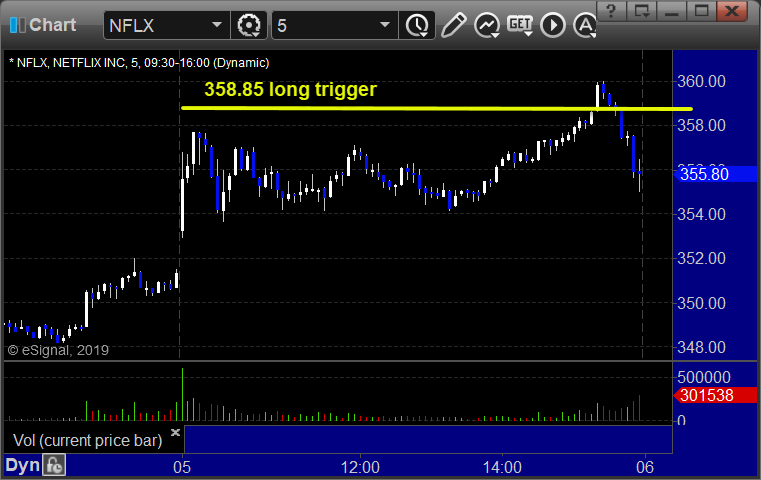The height and width of the screenshot is (480, 761).
Task: Click the 352.00 price axis label
Action: click(701, 258)
